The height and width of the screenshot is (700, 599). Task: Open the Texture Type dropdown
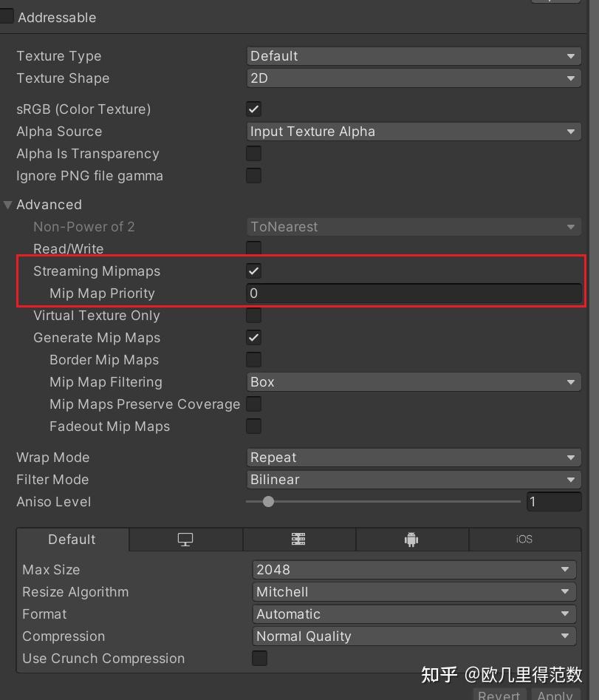[x=414, y=55]
